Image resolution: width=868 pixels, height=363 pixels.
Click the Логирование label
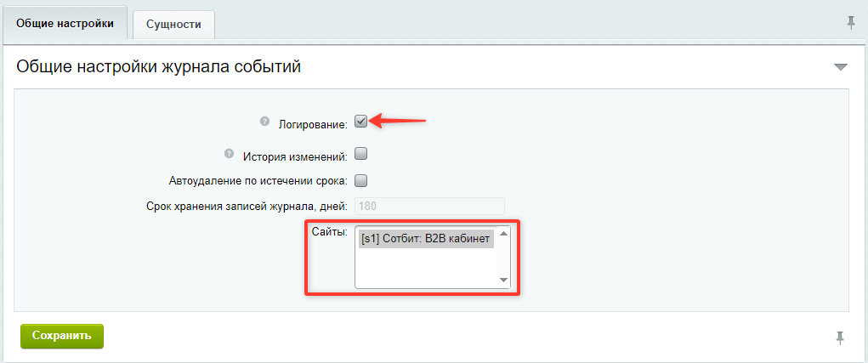coord(313,126)
